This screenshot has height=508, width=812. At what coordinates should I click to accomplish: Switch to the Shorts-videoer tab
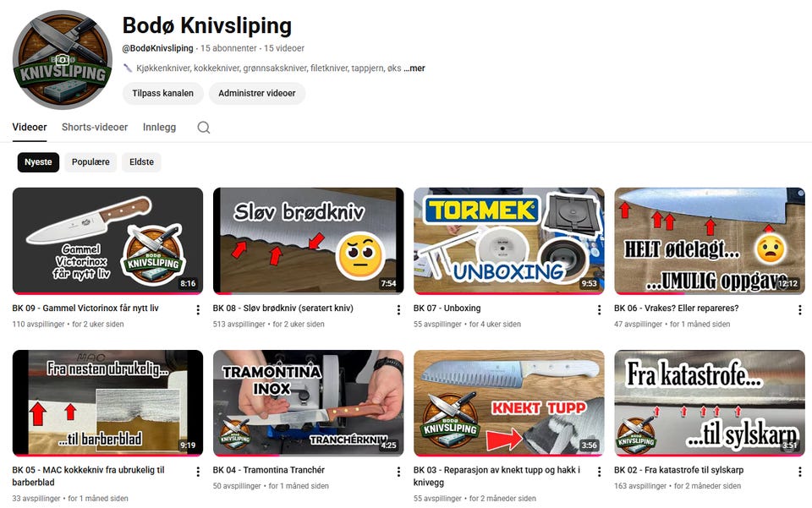pyautogui.click(x=95, y=128)
